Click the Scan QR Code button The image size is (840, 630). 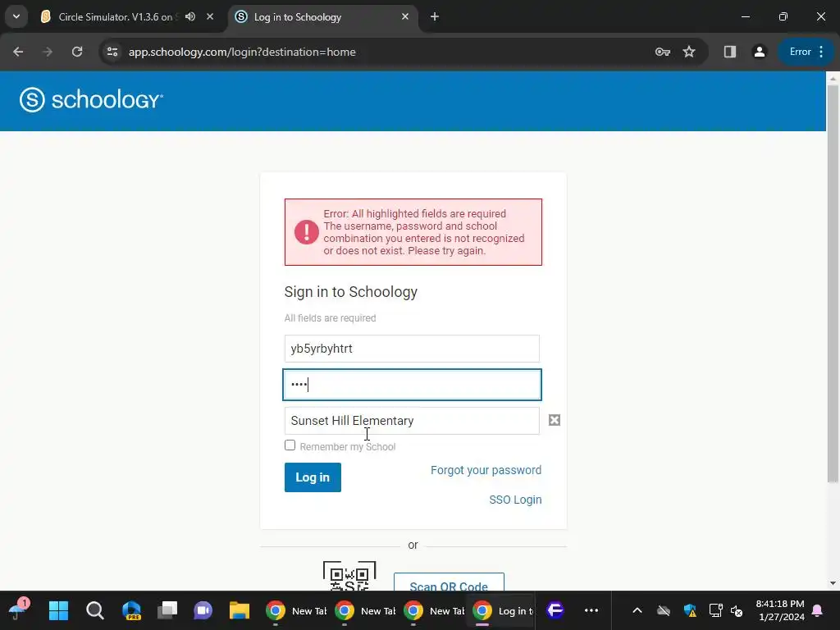pyautogui.click(x=449, y=582)
